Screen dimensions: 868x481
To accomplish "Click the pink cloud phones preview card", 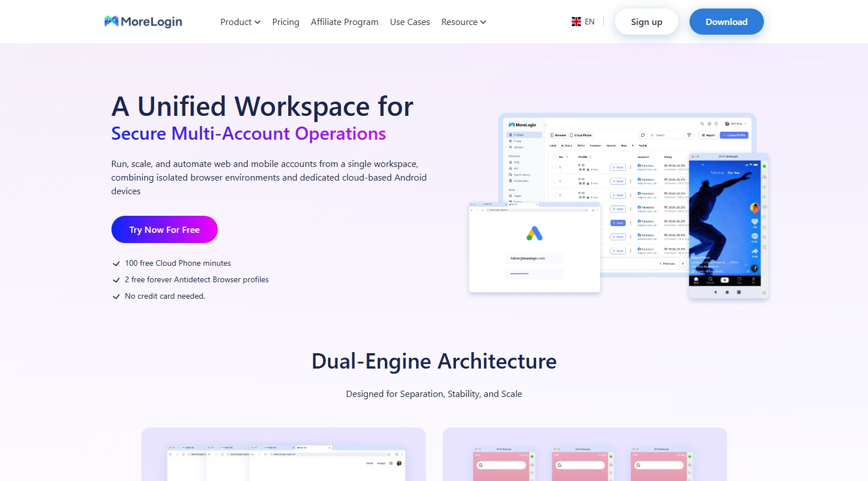I will [585, 454].
